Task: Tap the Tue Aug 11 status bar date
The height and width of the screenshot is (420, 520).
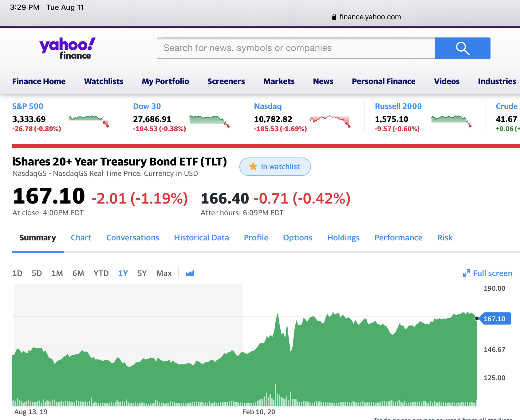Action: [x=65, y=7]
